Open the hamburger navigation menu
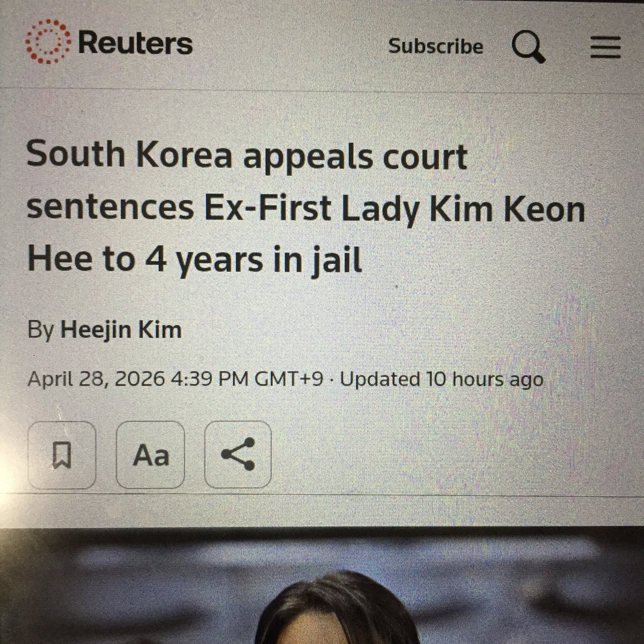This screenshot has height=644, width=644. (606, 47)
